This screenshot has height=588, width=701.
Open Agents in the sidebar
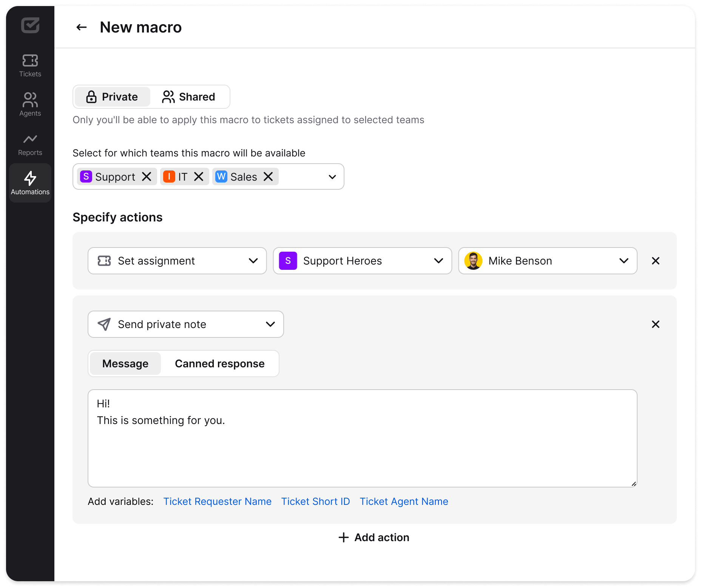(x=30, y=105)
